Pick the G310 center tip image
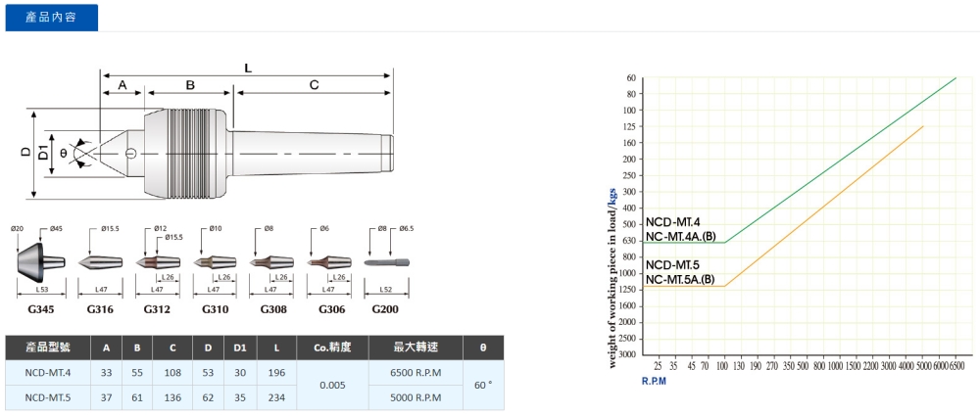This screenshot has height=416, width=980. [215, 262]
